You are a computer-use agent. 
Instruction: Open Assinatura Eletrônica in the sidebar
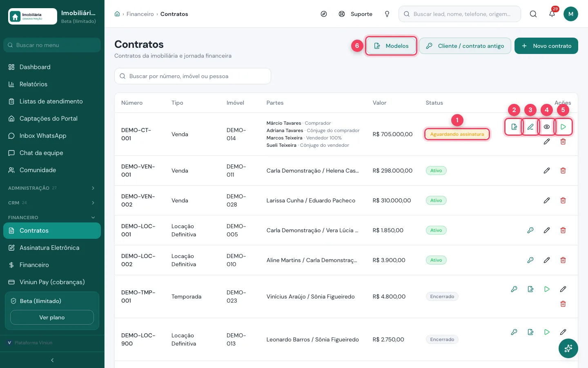[x=52, y=248]
